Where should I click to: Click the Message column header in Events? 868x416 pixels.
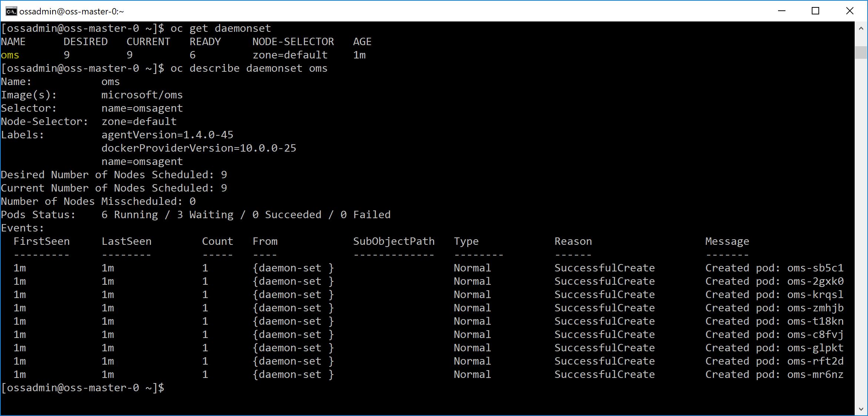coord(727,241)
